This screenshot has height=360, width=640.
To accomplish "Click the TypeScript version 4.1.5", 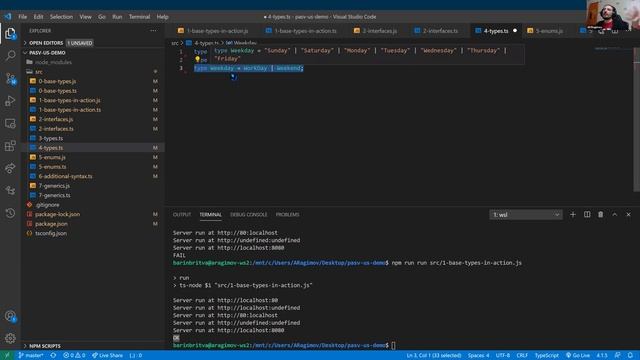I will tap(602, 355).
